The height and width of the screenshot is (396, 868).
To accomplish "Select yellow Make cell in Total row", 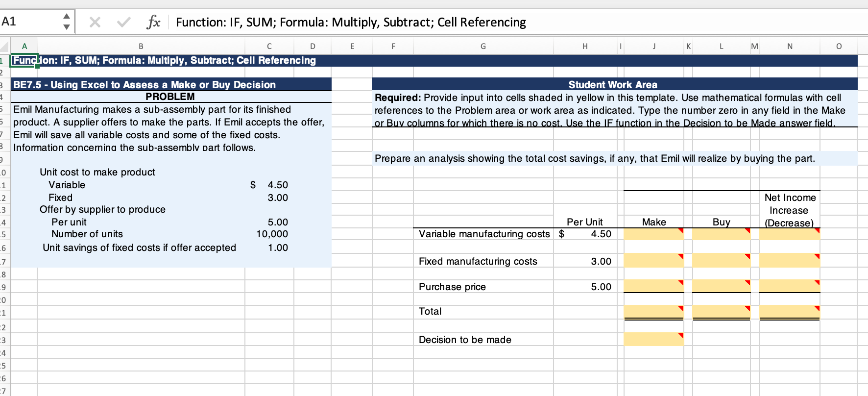I will [654, 312].
